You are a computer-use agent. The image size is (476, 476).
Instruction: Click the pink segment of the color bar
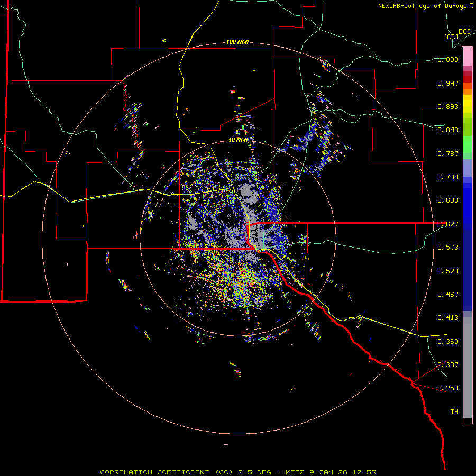click(467, 57)
